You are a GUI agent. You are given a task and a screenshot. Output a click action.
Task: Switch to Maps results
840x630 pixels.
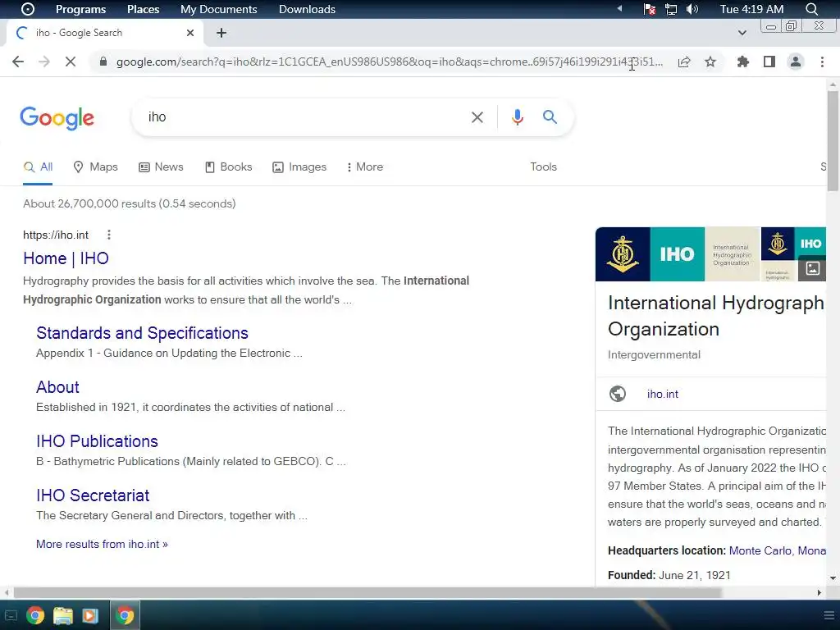(x=95, y=167)
